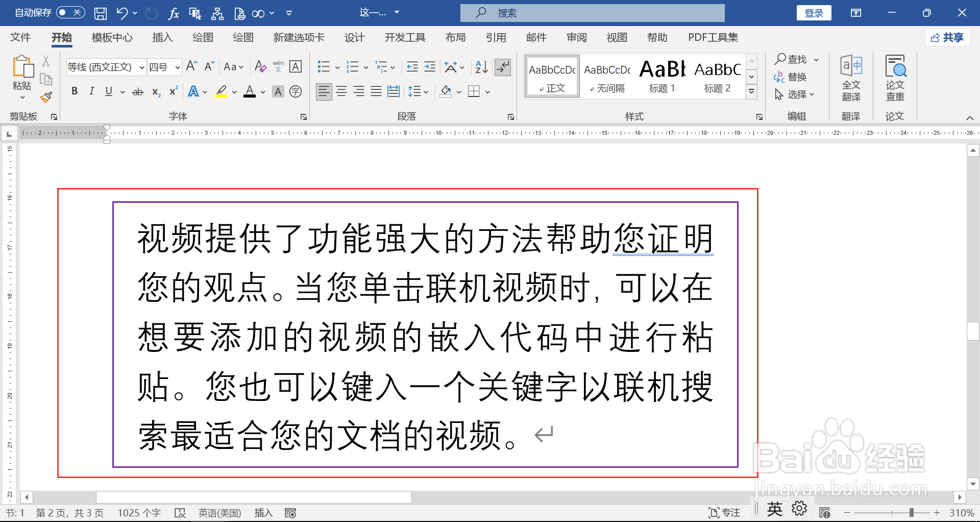Toggle center alignment button
Image resolution: width=980 pixels, height=522 pixels.
[x=341, y=91]
